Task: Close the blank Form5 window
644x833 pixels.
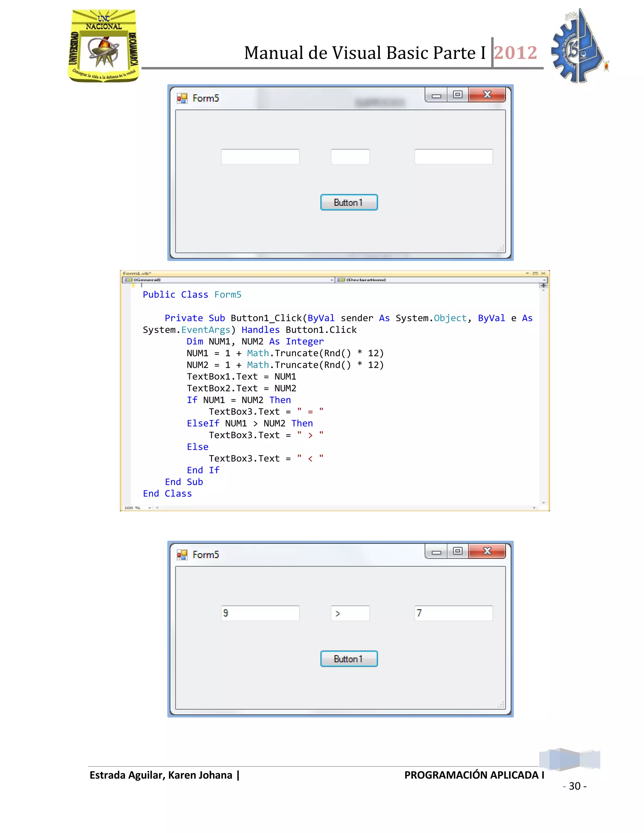Action: click(487, 95)
